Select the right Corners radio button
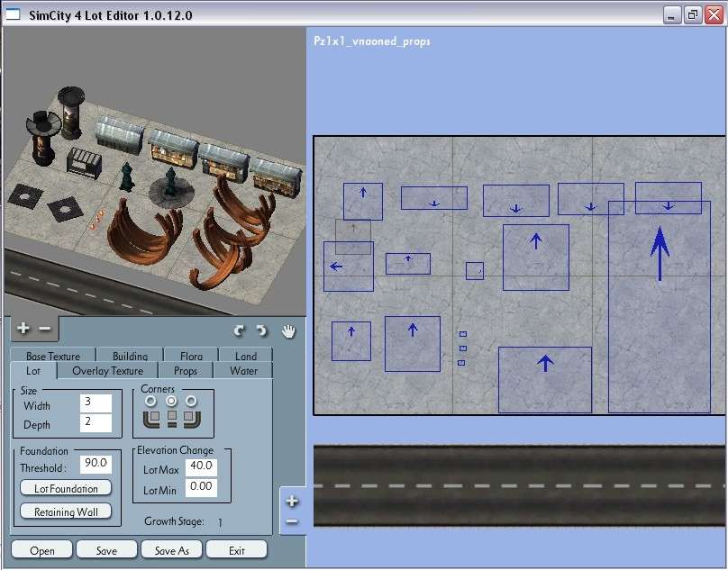The image size is (728, 570). click(191, 401)
